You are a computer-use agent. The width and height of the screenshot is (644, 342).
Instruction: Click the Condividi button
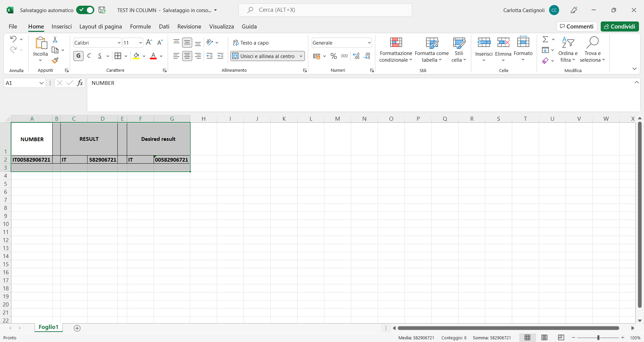[x=620, y=26]
